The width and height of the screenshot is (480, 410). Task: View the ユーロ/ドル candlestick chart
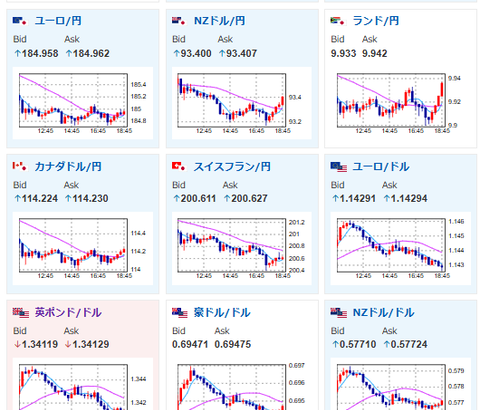click(x=401, y=248)
